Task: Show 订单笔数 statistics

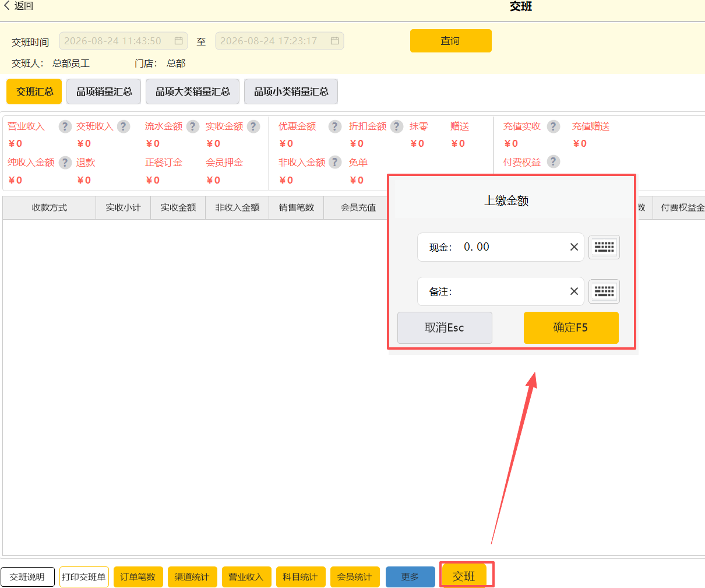Action: [x=138, y=577]
